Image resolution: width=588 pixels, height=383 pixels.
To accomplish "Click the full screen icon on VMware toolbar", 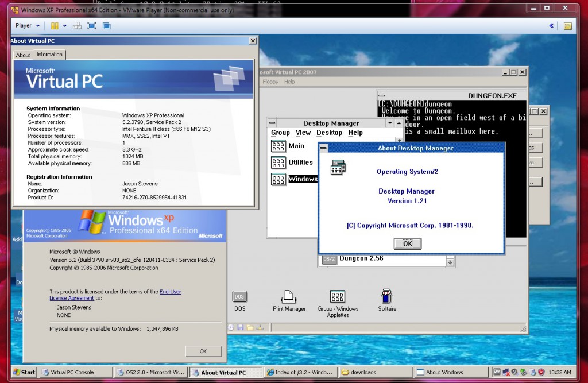I will point(91,26).
